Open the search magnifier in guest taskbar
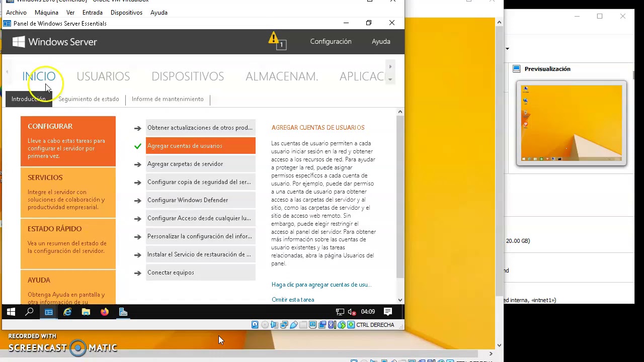This screenshot has width=644, height=362. point(29,312)
